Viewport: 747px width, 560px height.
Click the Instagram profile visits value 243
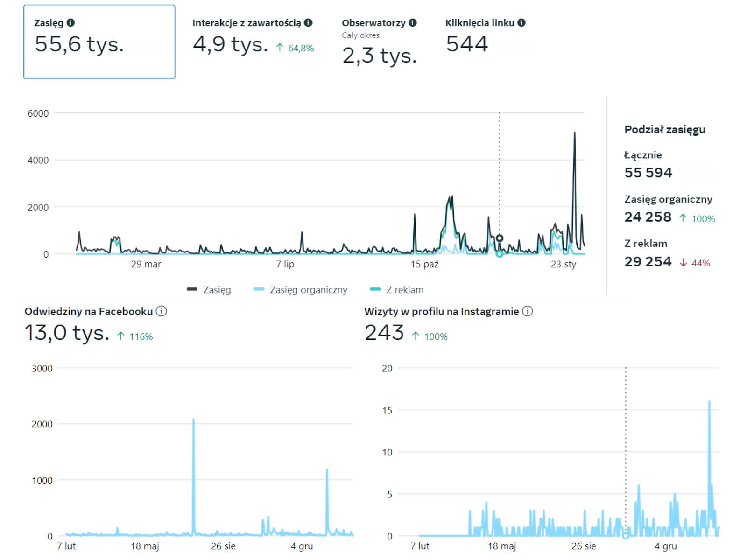click(384, 333)
